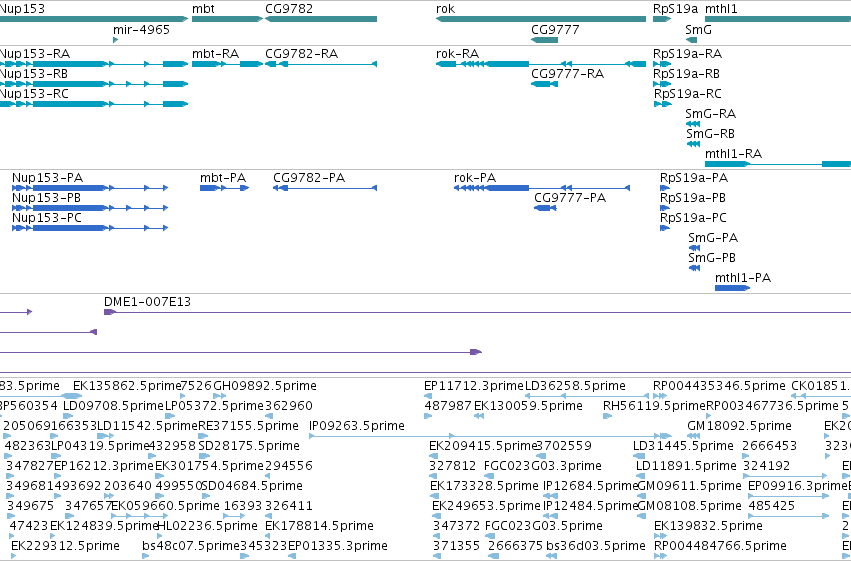Screen dimensions: 851x561
Task: Click the EK209415.5prime EST label
Action: click(x=482, y=446)
